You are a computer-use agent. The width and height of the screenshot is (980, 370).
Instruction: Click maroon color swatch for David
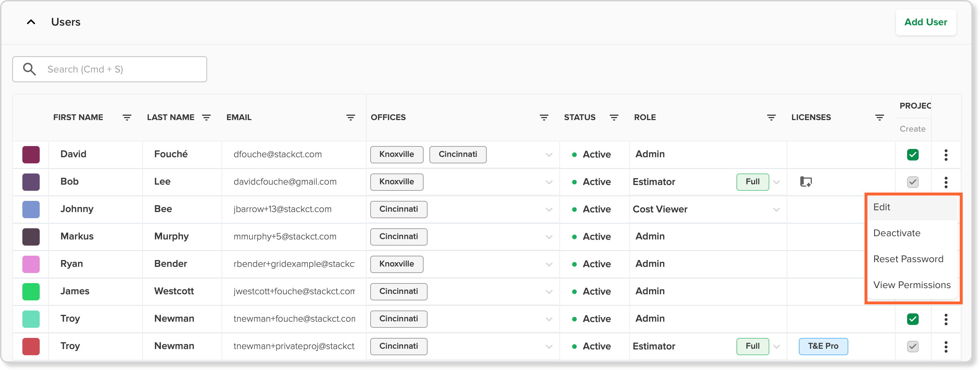click(31, 154)
